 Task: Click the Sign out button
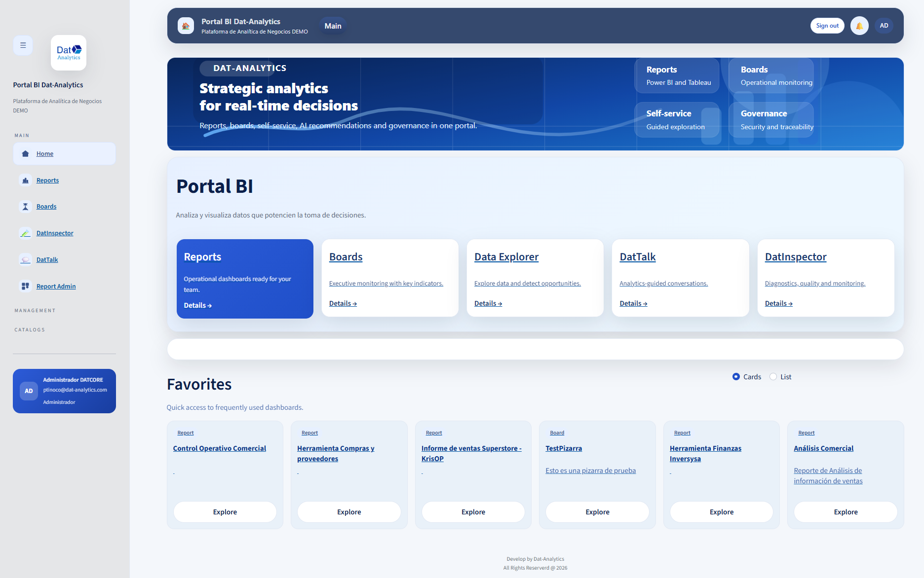(827, 26)
